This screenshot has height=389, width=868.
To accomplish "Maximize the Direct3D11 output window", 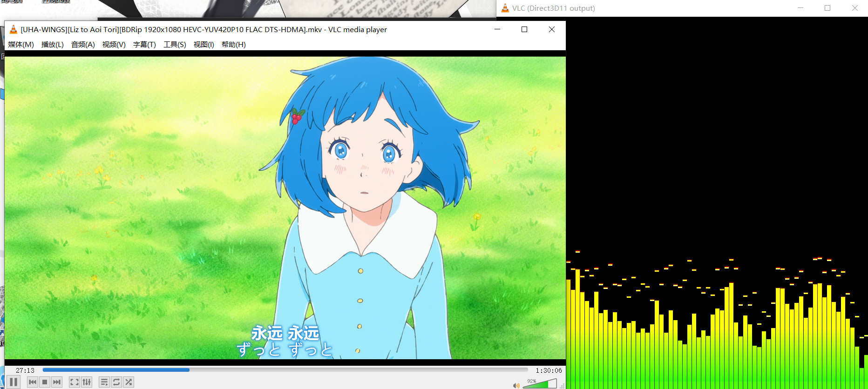I will click(x=827, y=8).
